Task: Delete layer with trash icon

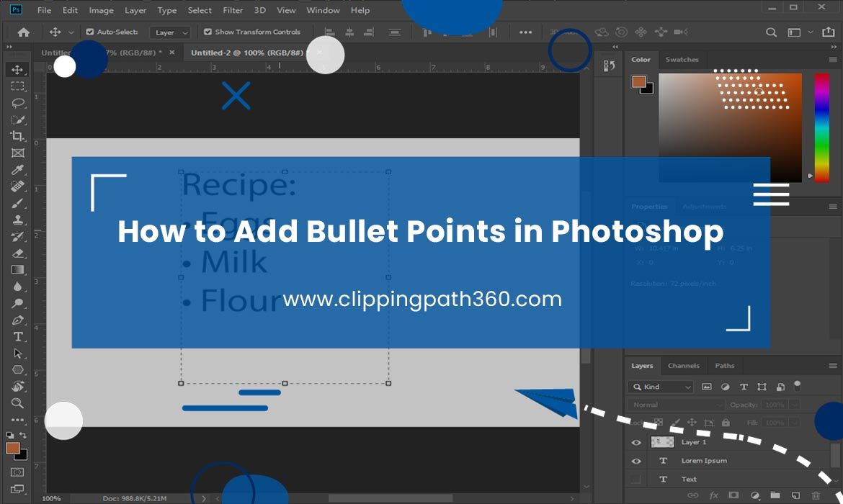Action: point(816,495)
